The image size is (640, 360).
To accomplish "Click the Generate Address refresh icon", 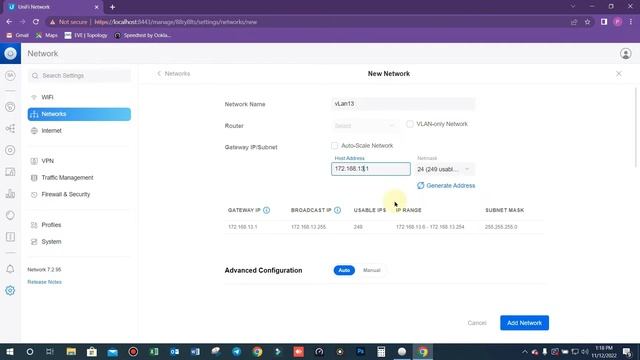I will tap(420, 186).
